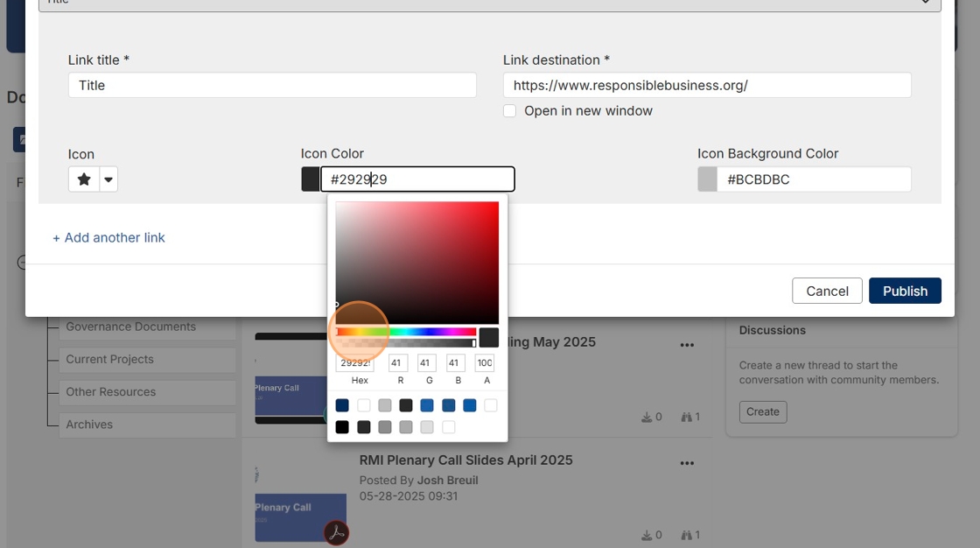Open Archives folder
Viewport: 980px width, 548px height.
tap(148, 425)
